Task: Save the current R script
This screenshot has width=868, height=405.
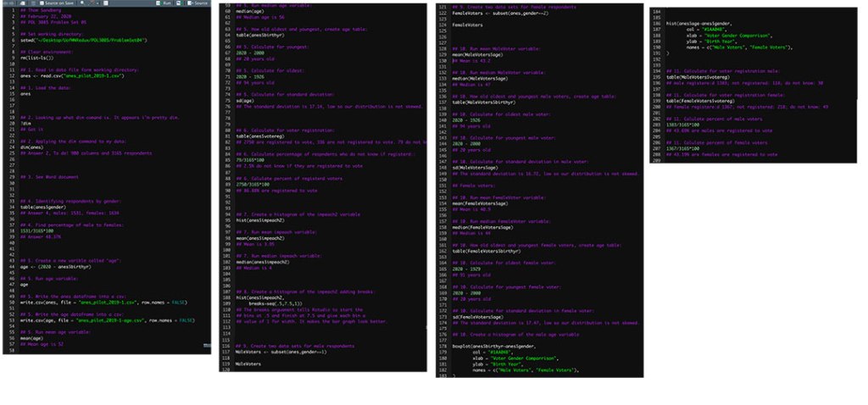Action: [x=33, y=3]
